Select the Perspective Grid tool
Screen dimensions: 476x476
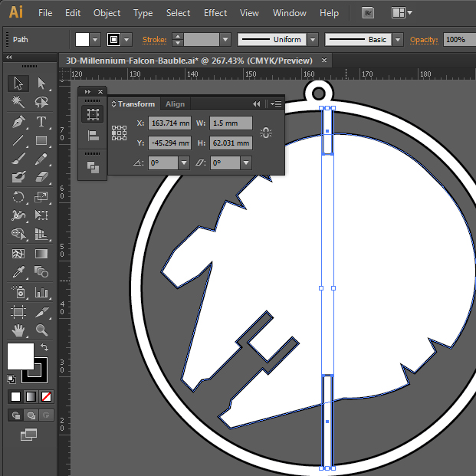pyautogui.click(x=41, y=234)
